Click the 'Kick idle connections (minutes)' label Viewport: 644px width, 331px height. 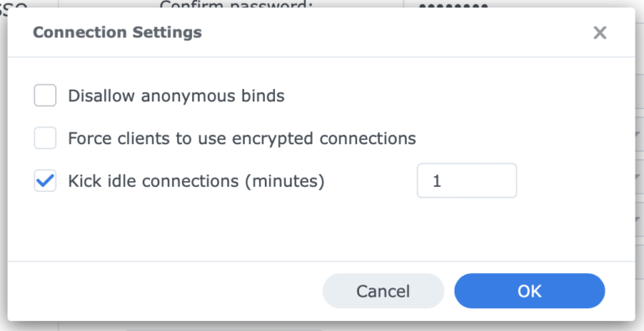click(196, 181)
